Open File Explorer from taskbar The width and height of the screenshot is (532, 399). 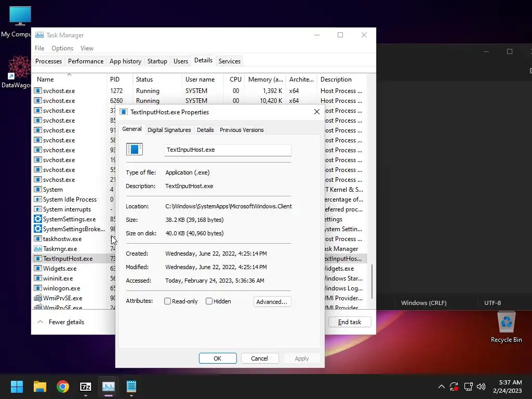39,387
